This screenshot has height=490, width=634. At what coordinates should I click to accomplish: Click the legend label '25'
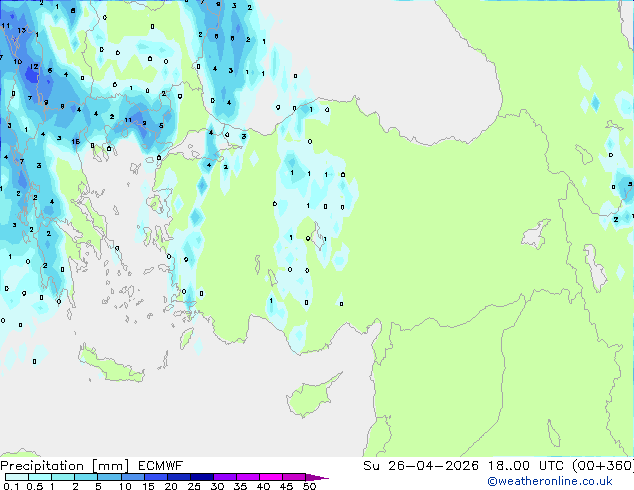(x=194, y=486)
